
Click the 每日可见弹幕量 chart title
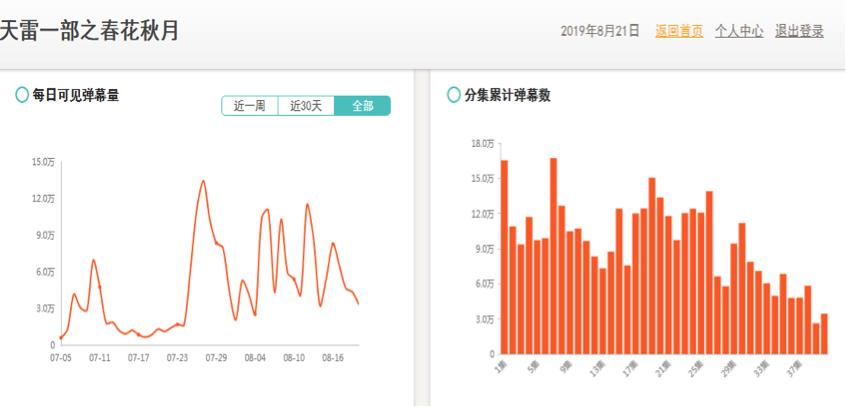pos(76,96)
